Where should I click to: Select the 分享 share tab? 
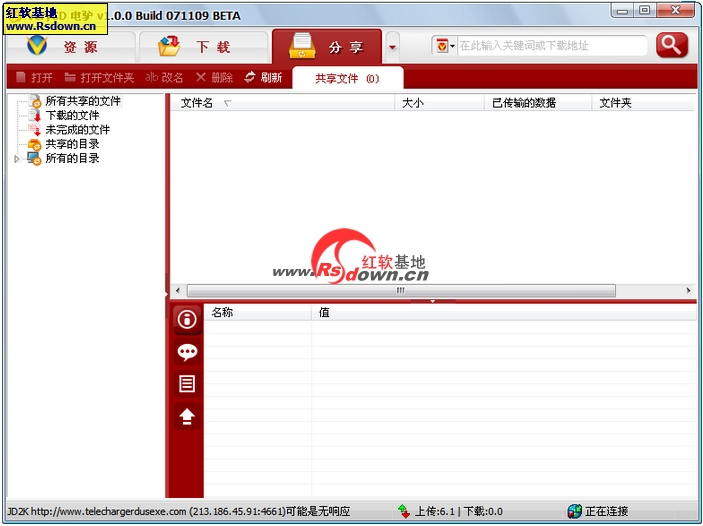pos(327,47)
